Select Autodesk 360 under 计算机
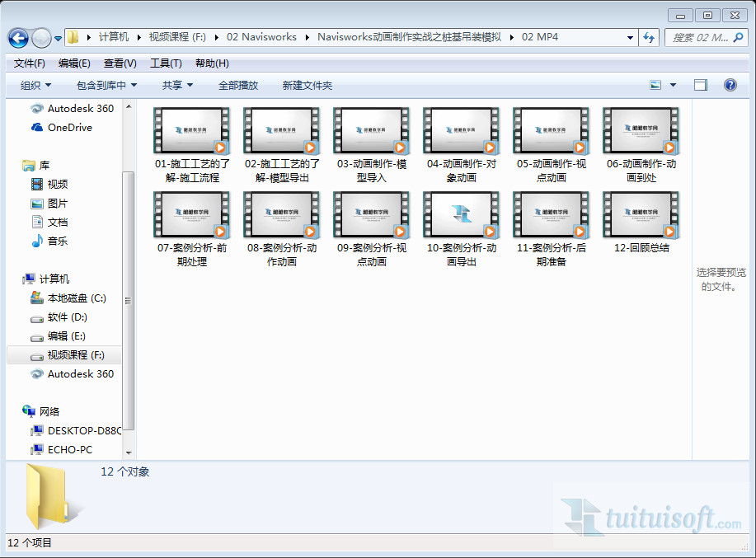Viewport: 756px width, 558px height. [x=73, y=374]
